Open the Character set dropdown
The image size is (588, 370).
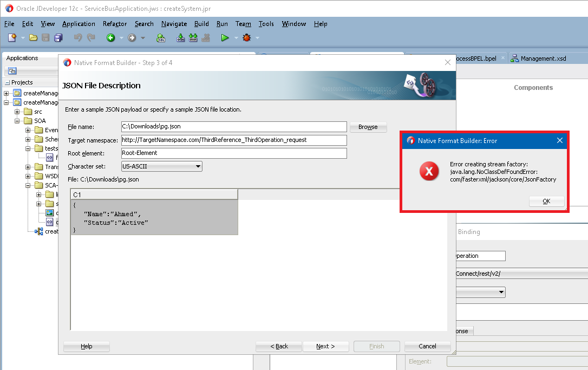tap(161, 167)
